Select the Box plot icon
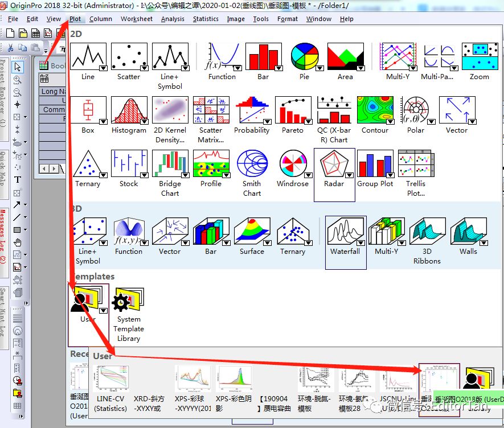504x428 pixels. click(x=88, y=110)
